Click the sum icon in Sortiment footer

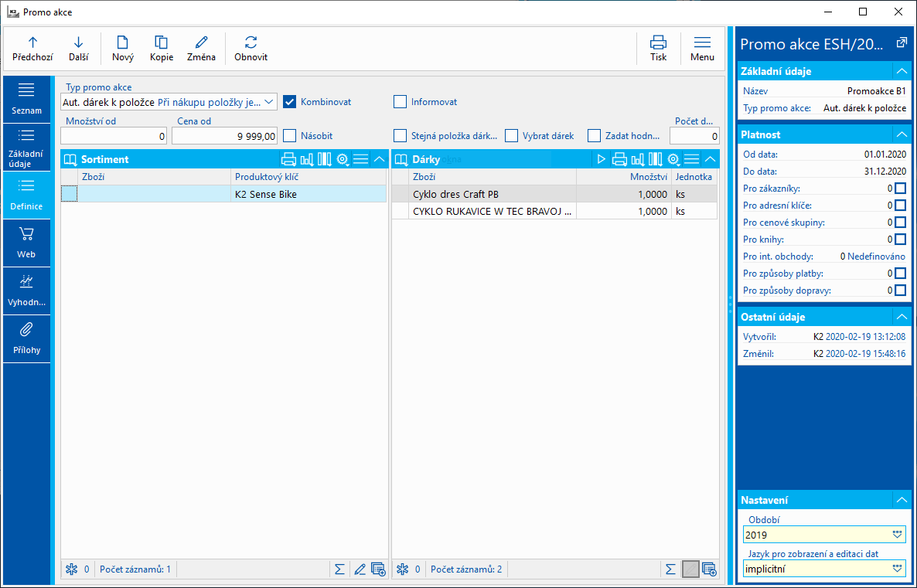(339, 569)
